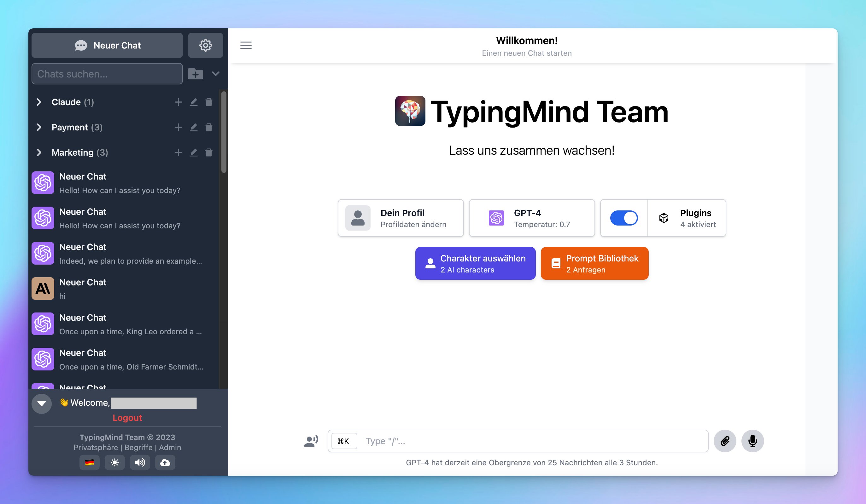Delete the Marketing folder with trash icon
Screen dimensions: 866x504
pos(208,152)
